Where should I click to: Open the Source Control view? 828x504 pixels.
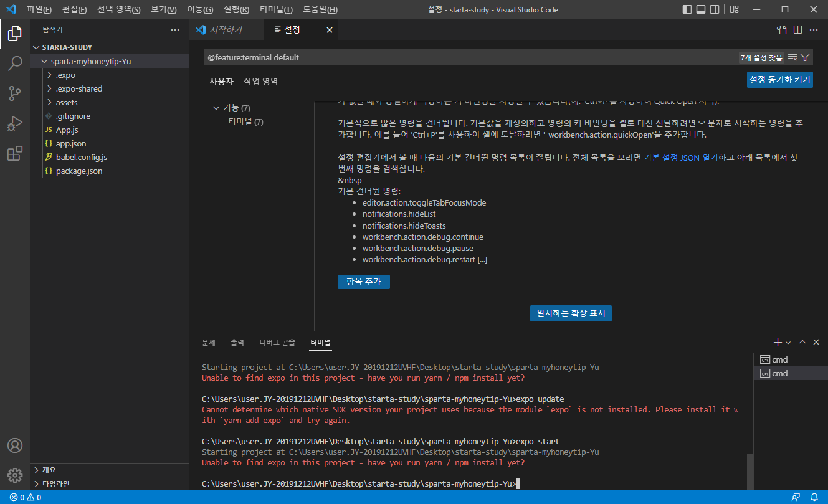[x=15, y=93]
